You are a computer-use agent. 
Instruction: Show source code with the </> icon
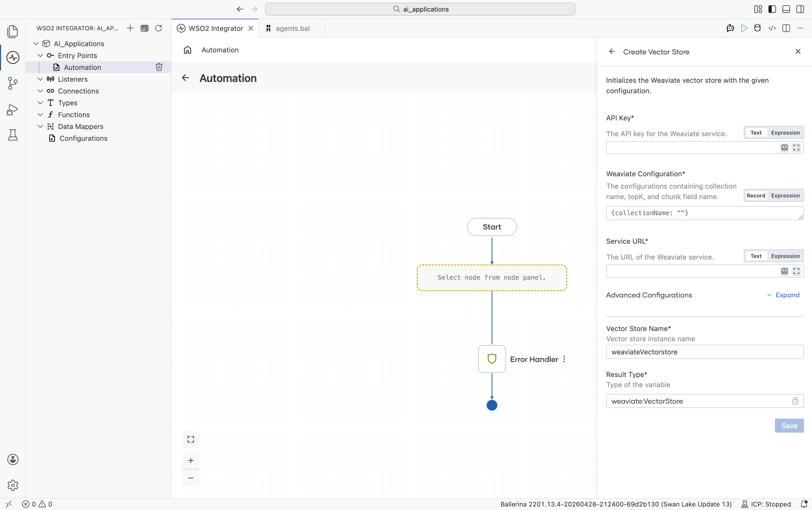pos(772,28)
